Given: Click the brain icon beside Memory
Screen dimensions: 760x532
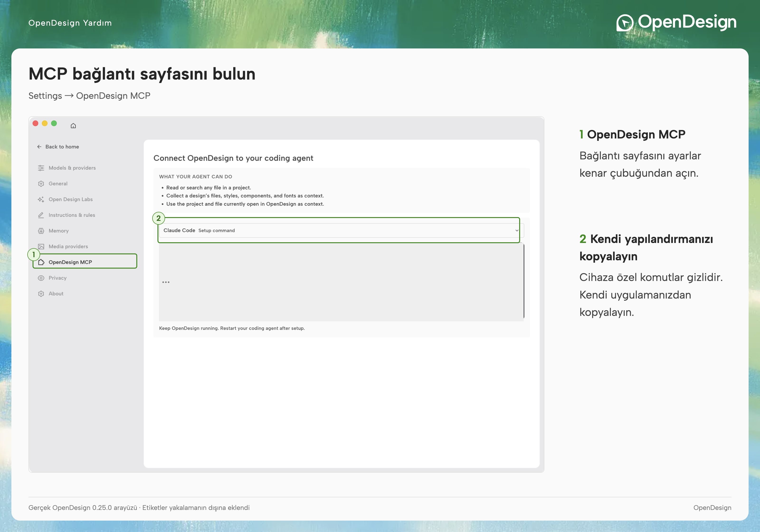Looking at the screenshot, I should coord(41,231).
